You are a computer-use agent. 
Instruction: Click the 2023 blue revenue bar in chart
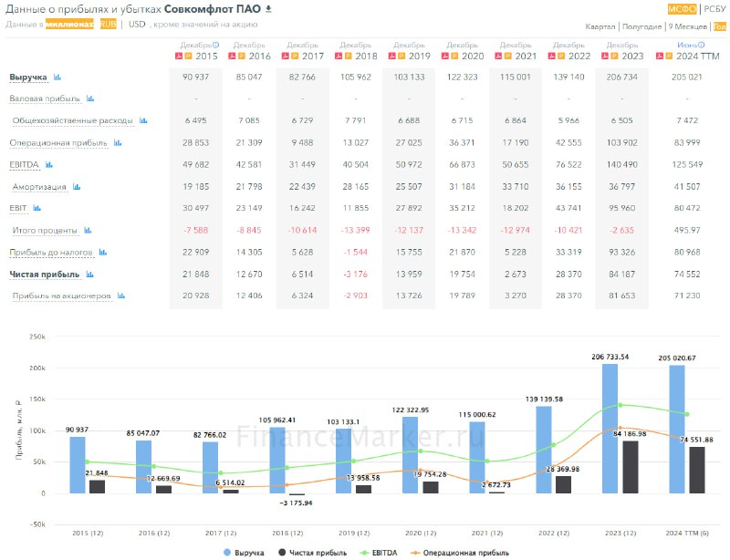tap(610, 429)
